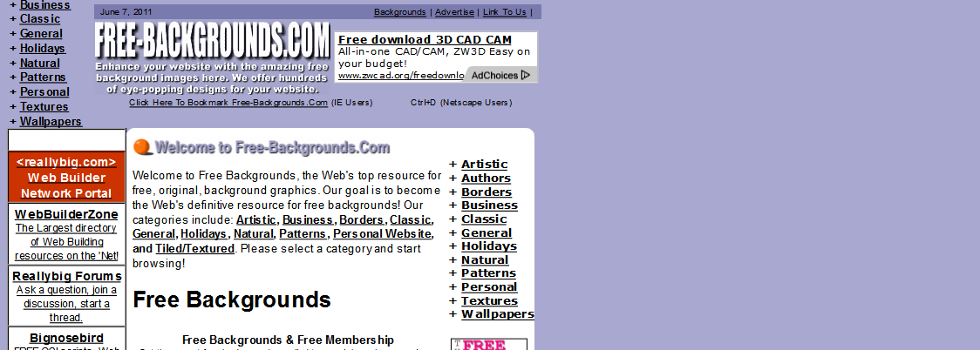Click Patterns in the welcome paragraph
The height and width of the screenshot is (350, 980).
(303, 234)
